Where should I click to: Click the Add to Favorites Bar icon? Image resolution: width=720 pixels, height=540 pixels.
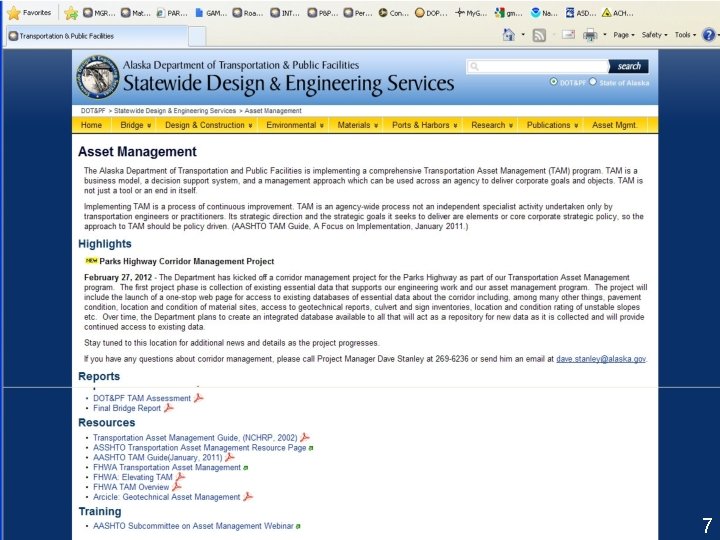tap(71, 13)
